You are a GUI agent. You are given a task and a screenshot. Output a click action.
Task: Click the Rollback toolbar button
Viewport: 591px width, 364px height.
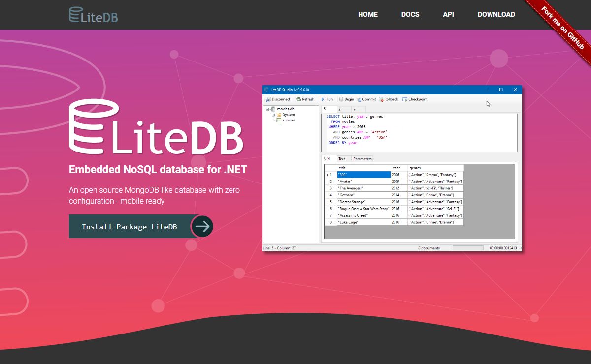[x=389, y=99]
